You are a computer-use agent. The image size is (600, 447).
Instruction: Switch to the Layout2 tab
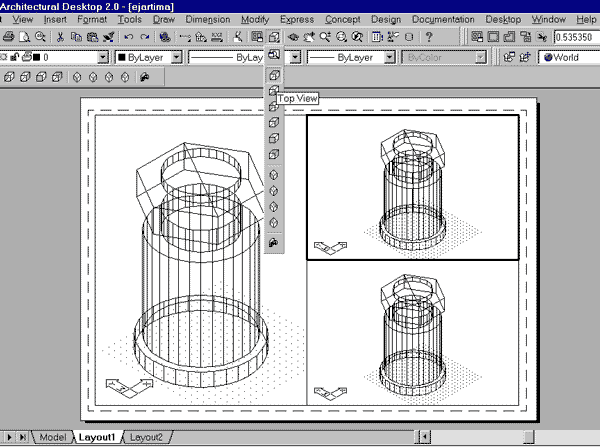point(146,437)
